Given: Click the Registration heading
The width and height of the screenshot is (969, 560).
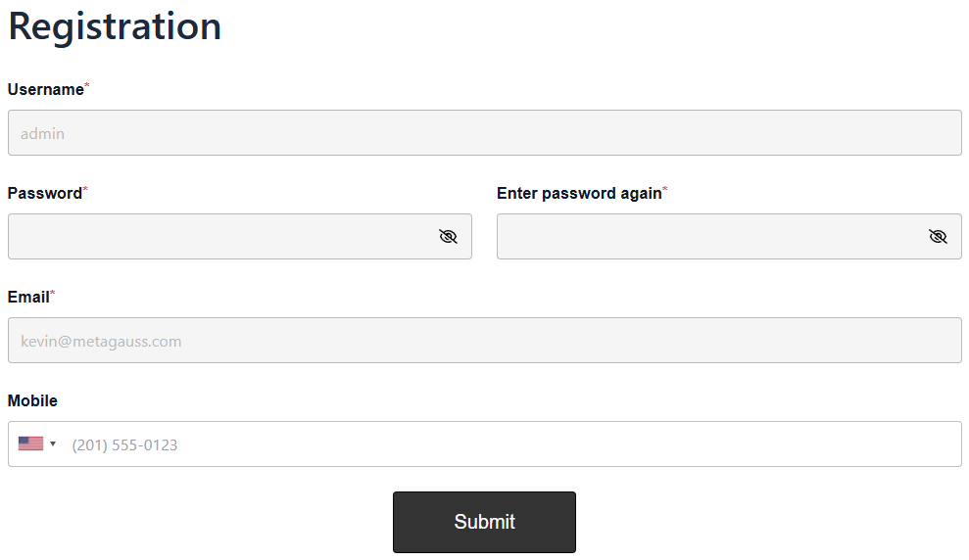Looking at the screenshot, I should pos(115,26).
